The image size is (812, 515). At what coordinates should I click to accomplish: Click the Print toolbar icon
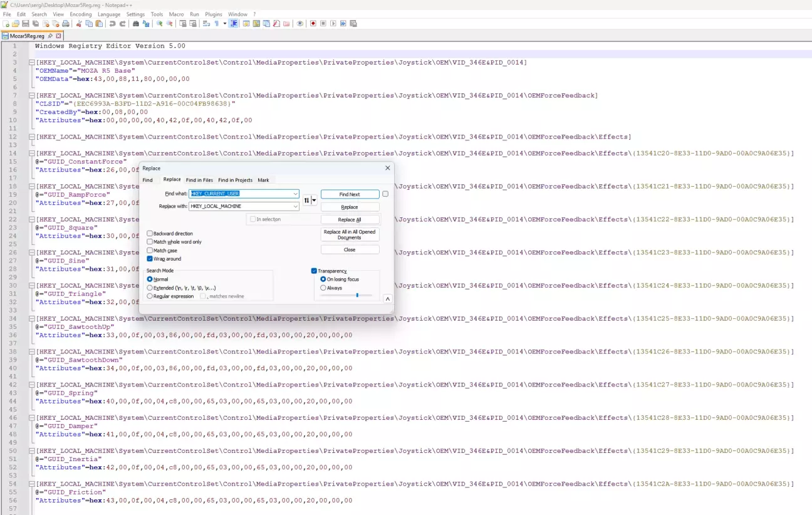pos(66,24)
